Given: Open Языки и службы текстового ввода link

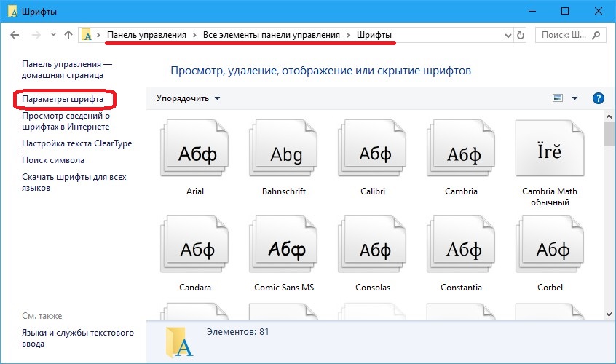Looking at the screenshot, I should tap(78, 338).
